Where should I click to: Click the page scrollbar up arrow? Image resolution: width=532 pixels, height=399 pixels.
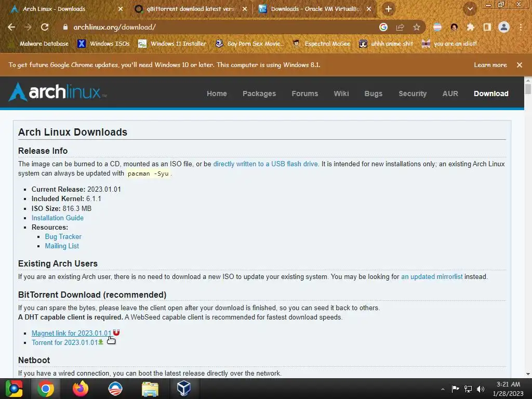(528, 81)
